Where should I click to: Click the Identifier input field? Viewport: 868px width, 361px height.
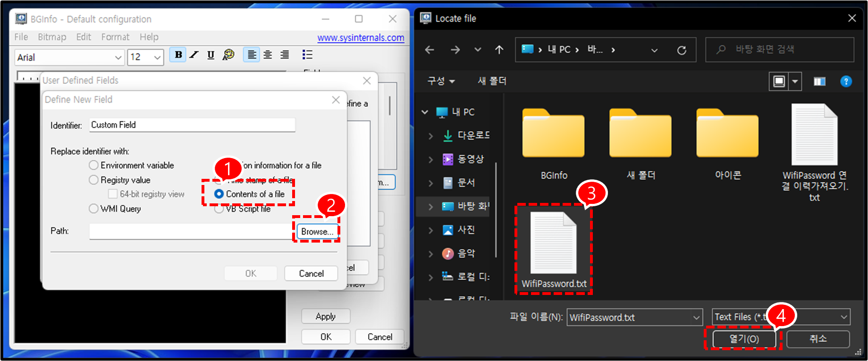pos(192,125)
